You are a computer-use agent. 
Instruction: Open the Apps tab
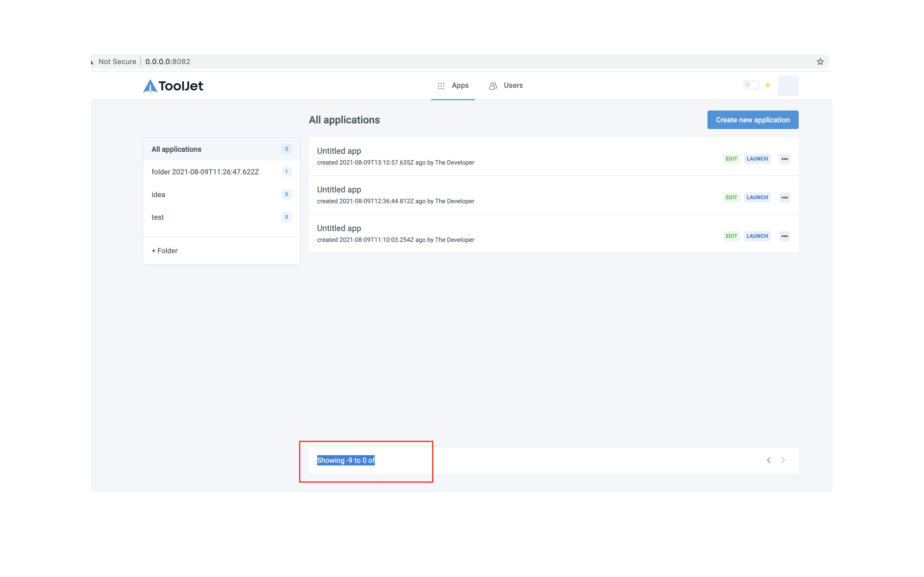(x=460, y=86)
